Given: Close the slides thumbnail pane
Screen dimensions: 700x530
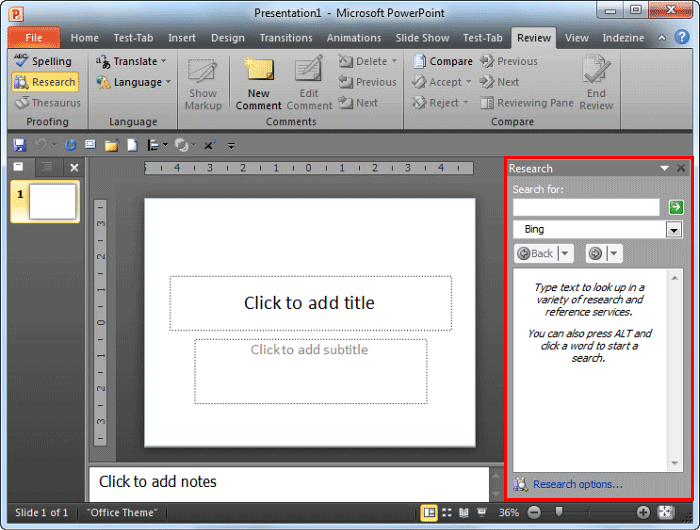Looking at the screenshot, I should (x=74, y=168).
